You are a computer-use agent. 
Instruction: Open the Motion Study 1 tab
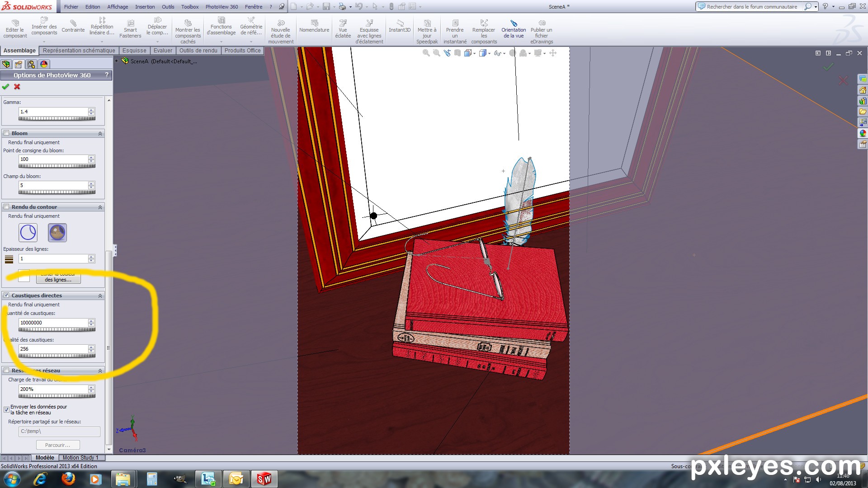[80, 458]
